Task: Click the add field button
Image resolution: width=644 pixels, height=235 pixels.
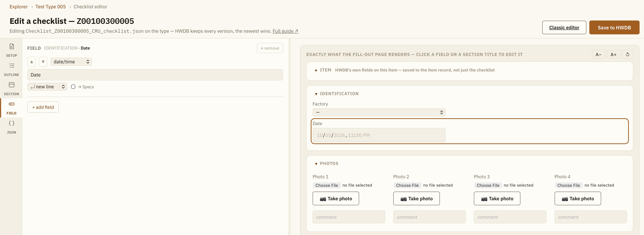Action: (x=43, y=107)
